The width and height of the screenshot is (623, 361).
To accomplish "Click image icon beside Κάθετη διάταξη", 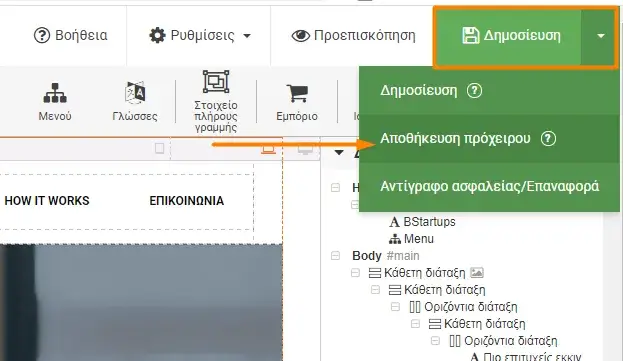I will tap(477, 272).
